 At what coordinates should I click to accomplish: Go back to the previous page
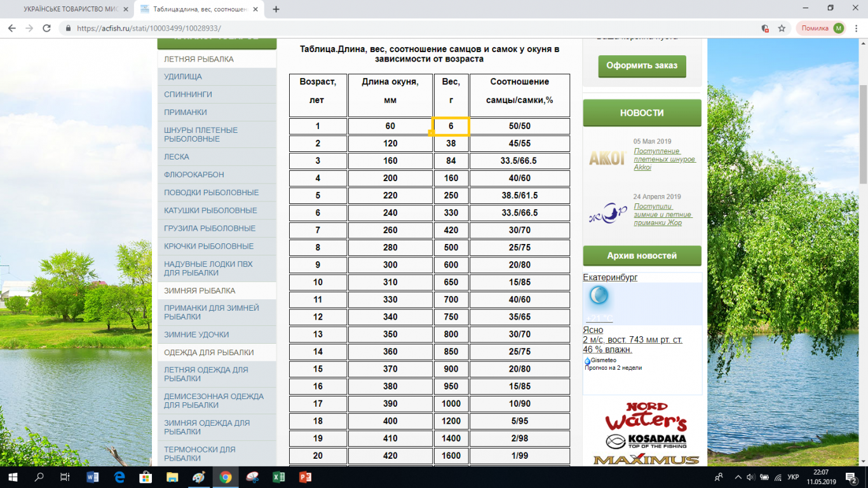12,28
